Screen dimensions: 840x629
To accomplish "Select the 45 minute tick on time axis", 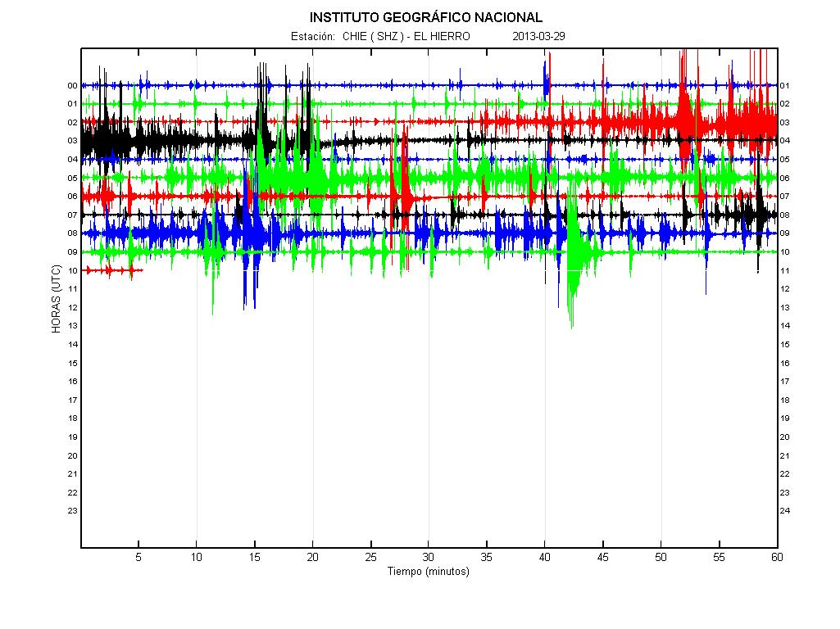I will [603, 557].
